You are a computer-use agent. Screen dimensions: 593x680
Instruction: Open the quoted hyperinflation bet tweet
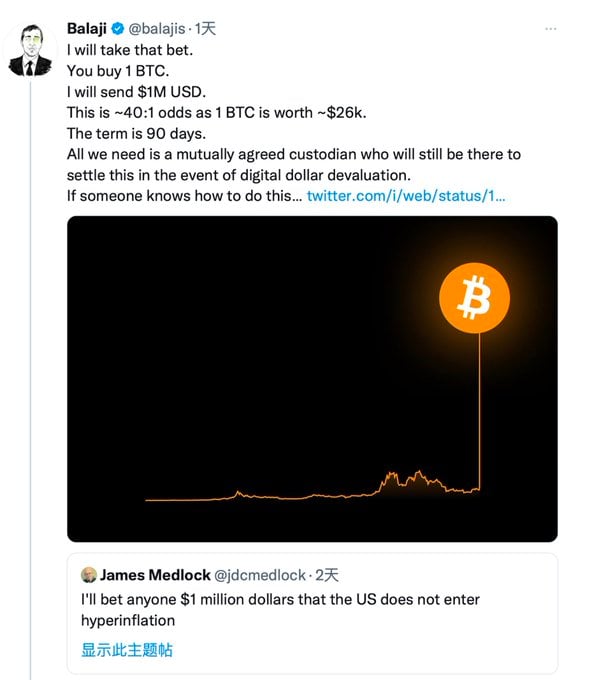tap(312, 613)
